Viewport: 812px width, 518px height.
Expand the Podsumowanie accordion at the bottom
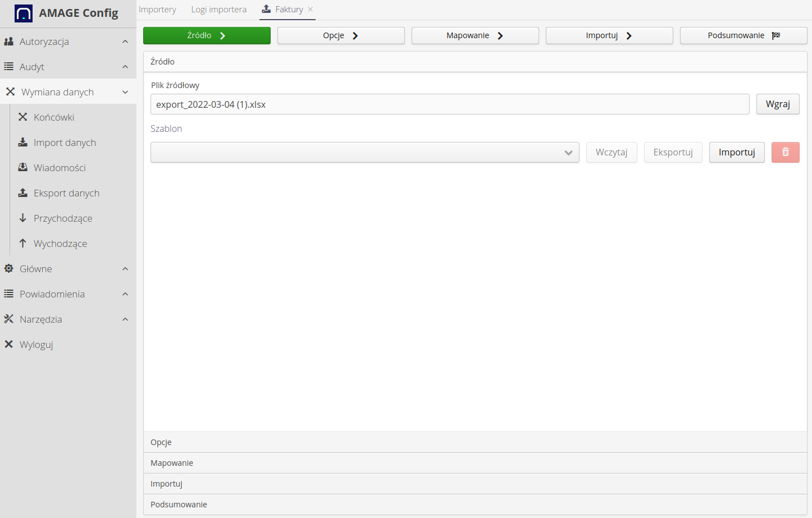(x=475, y=504)
